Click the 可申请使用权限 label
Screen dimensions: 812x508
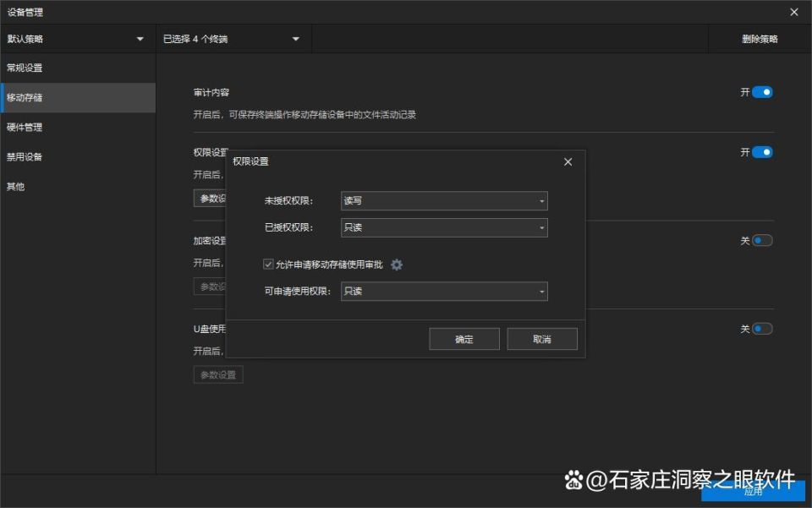[297, 292]
